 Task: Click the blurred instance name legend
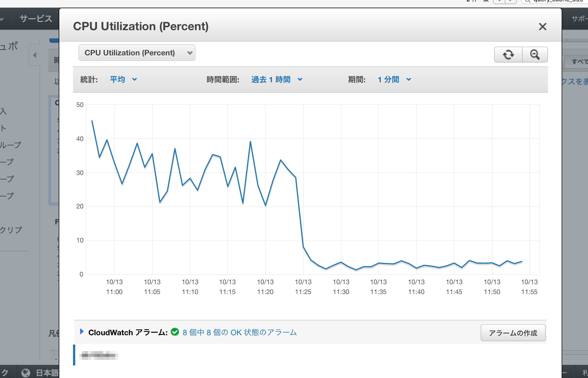click(x=99, y=356)
